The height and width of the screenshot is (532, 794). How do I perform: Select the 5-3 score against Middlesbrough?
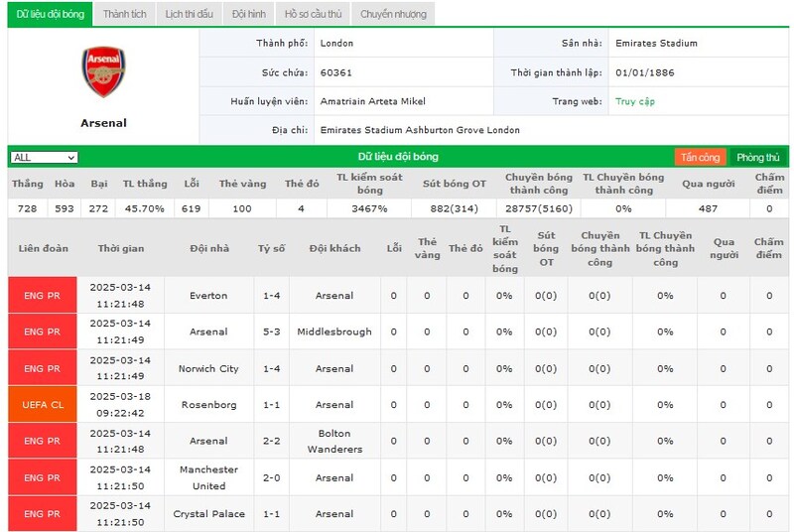272,332
